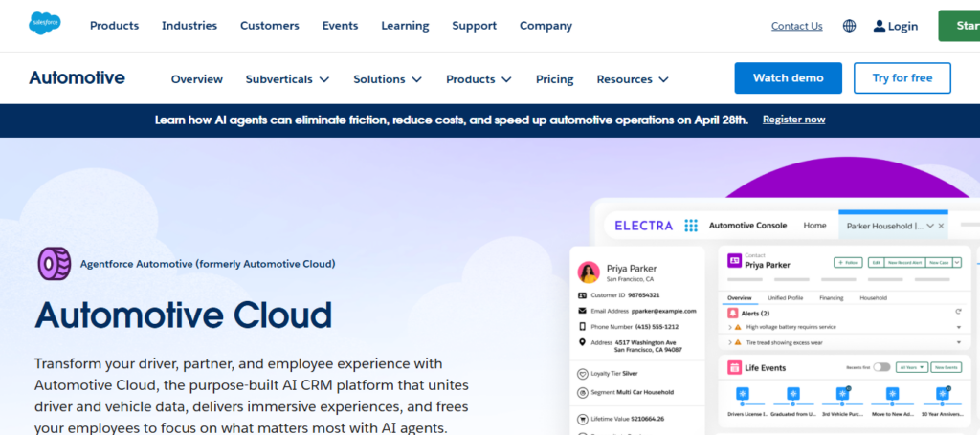980x435 pixels.
Task: Open the Customers menu
Action: point(269,26)
